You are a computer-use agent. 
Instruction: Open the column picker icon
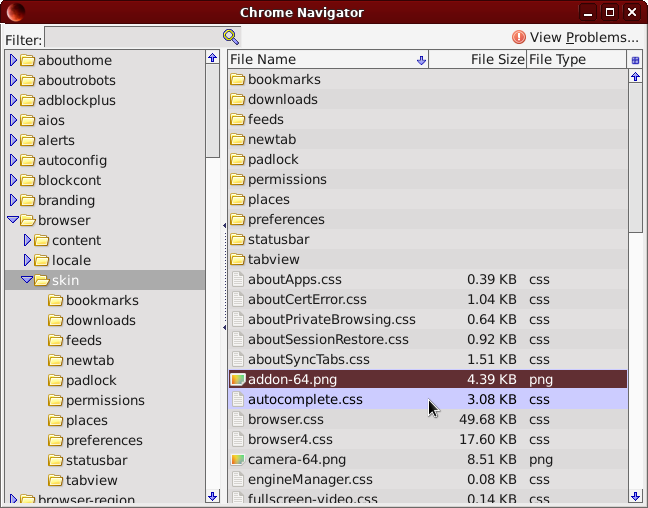point(635,60)
